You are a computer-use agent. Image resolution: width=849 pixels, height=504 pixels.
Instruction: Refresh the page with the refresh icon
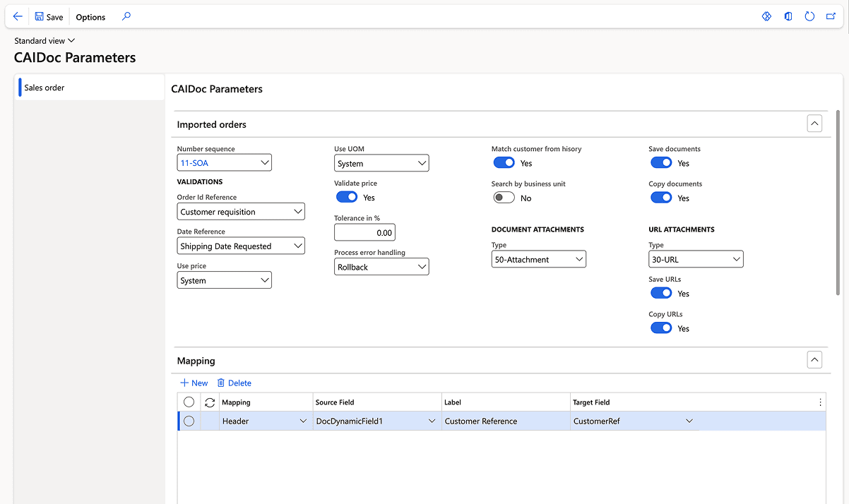click(x=809, y=16)
